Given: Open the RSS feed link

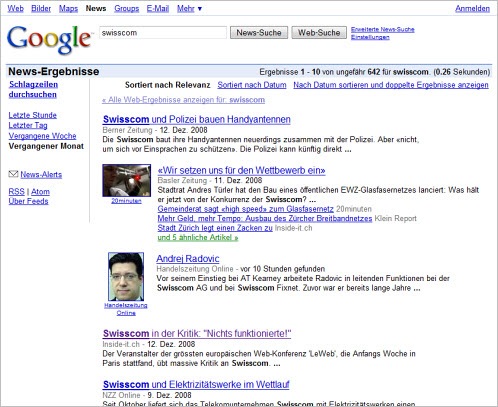Looking at the screenshot, I should [17, 192].
